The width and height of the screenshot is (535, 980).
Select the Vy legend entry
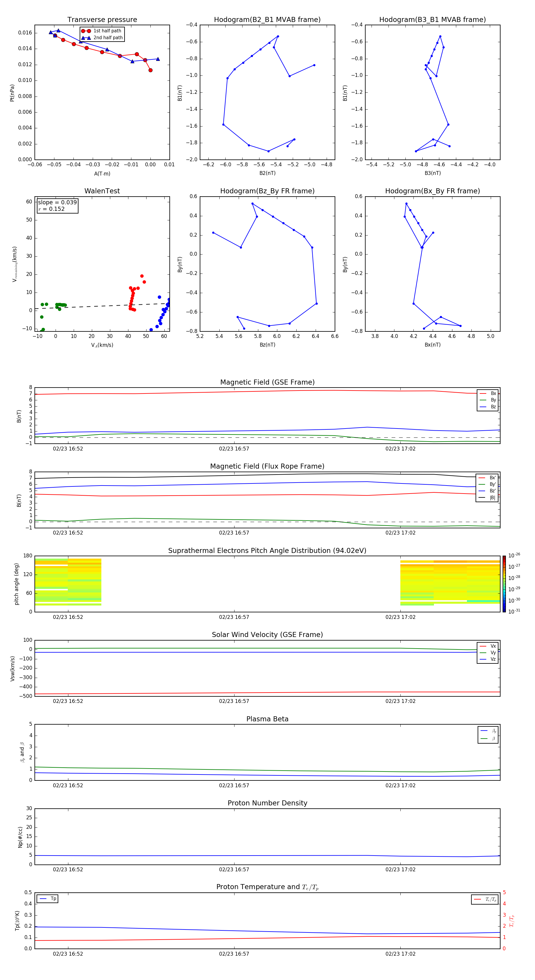(488, 652)
